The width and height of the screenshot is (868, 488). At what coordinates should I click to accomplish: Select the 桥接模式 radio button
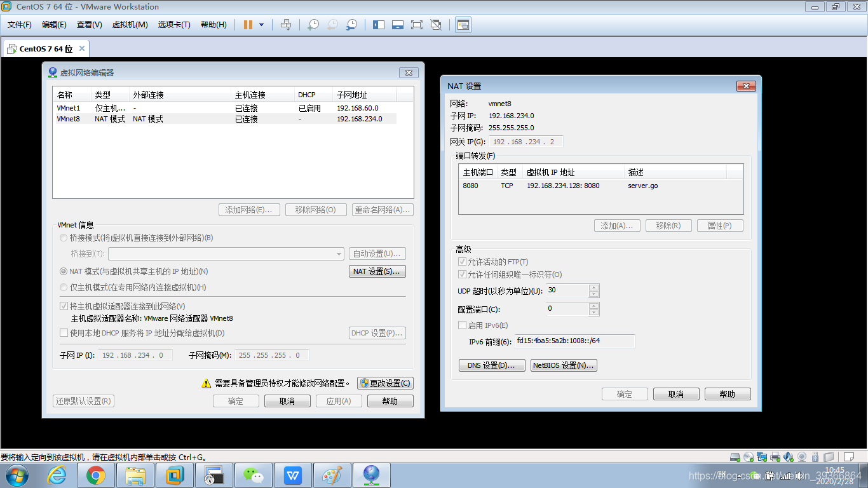click(x=63, y=238)
